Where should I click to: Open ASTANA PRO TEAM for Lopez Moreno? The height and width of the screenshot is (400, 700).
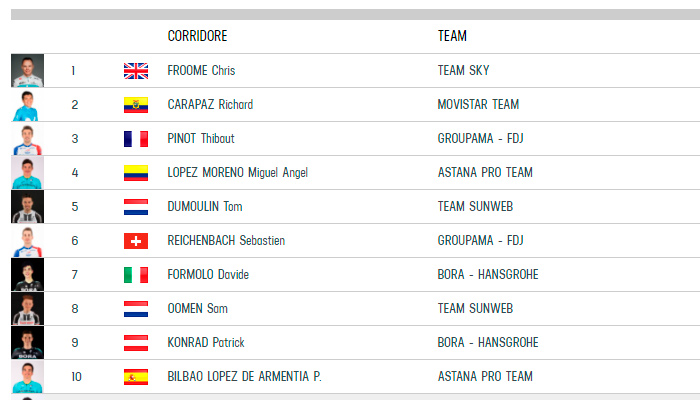485,173
